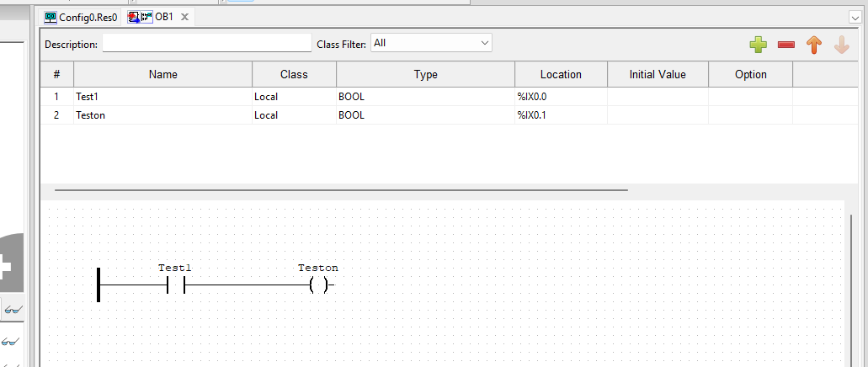Image resolution: width=868 pixels, height=367 pixels.
Task: Select the Test1 variable row name
Action: click(x=88, y=97)
